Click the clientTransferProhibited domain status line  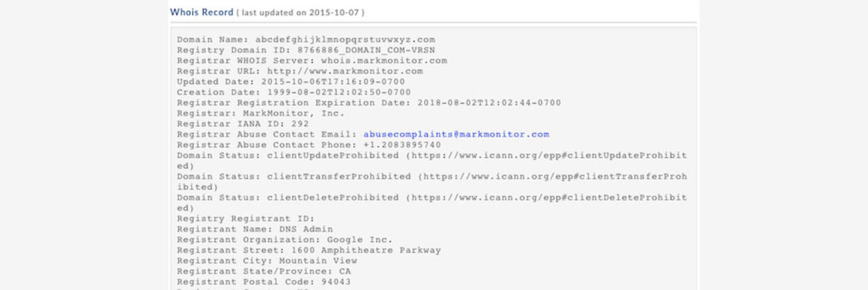(431, 177)
